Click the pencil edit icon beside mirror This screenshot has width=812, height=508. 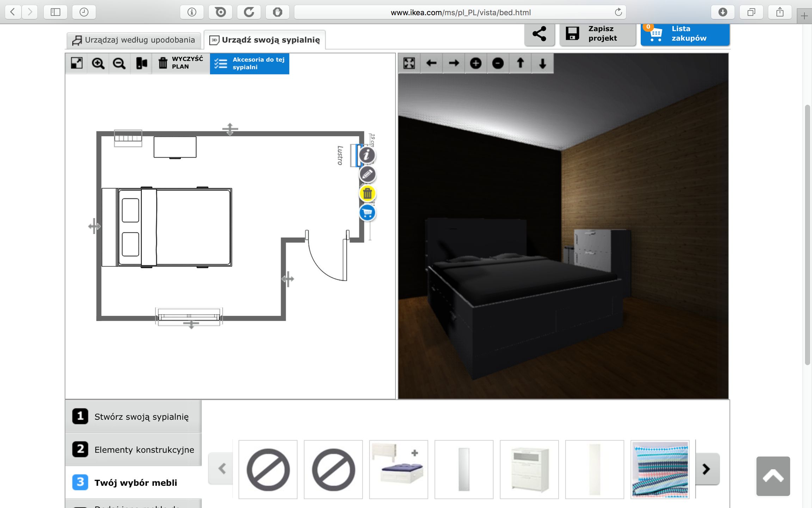pos(367,174)
